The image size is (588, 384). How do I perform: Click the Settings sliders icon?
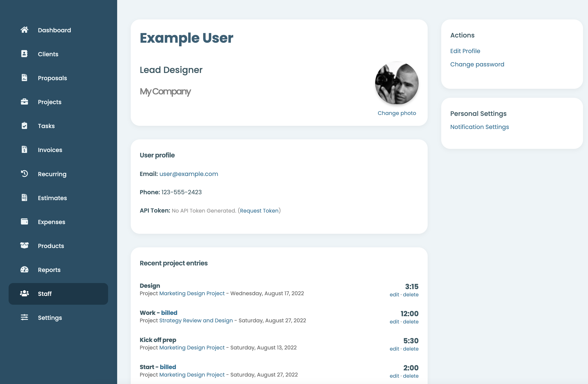(x=24, y=317)
